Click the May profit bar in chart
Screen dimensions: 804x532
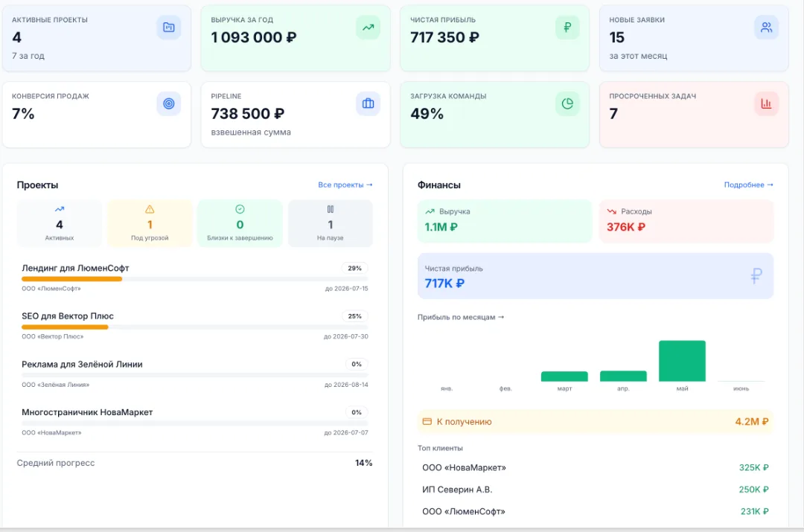click(x=682, y=361)
